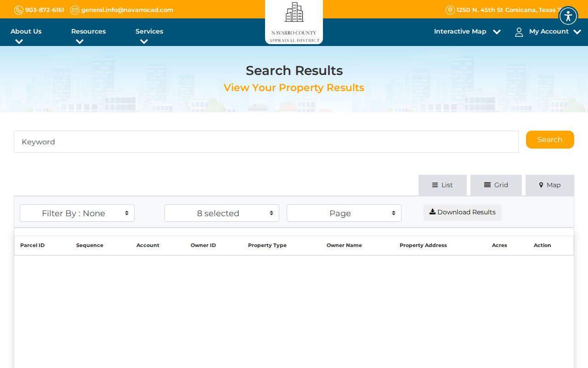
Task: Click the orange Search button
Action: pos(550,140)
